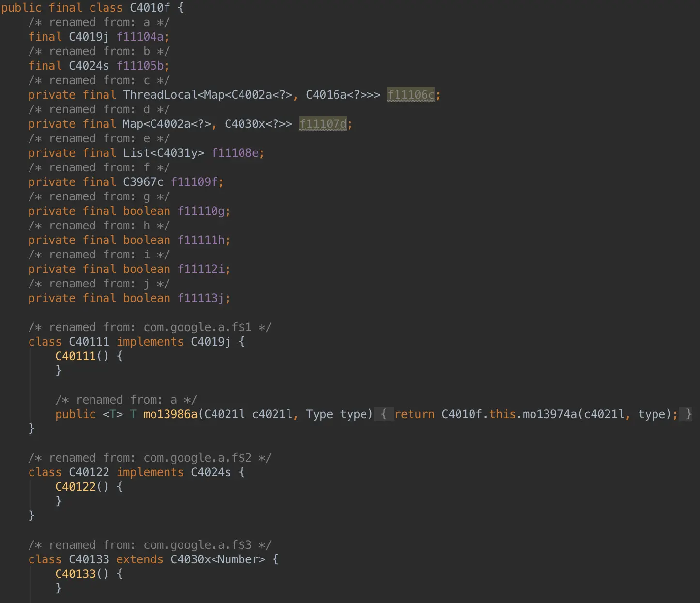Click class name C40133 in its declaration
The height and width of the screenshot is (603, 700).
[89, 559]
